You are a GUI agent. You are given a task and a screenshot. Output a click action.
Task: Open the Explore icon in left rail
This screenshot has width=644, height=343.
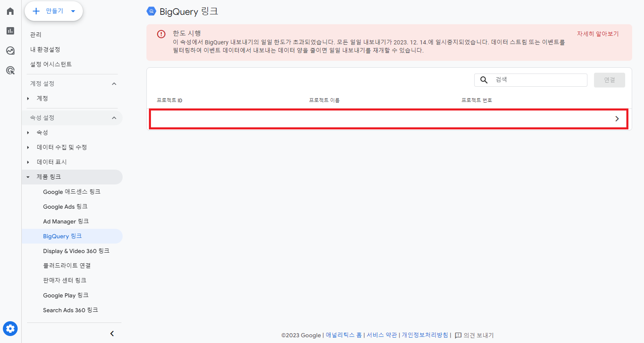[x=10, y=51]
